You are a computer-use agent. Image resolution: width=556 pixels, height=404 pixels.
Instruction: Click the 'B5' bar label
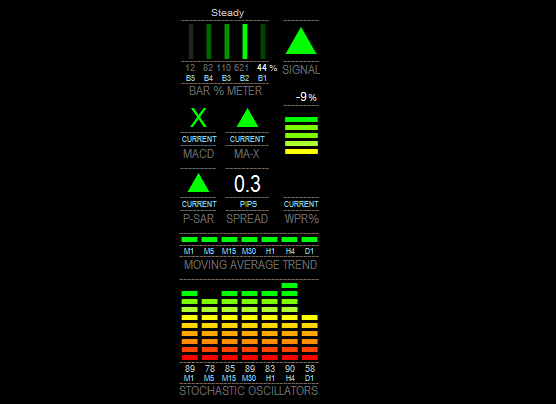(x=190, y=78)
